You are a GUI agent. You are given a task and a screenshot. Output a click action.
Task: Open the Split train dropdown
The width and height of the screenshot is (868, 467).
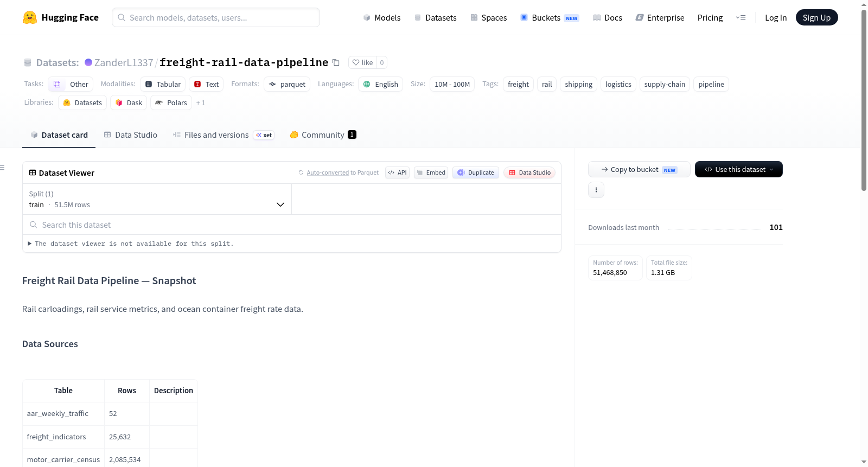coord(157,199)
